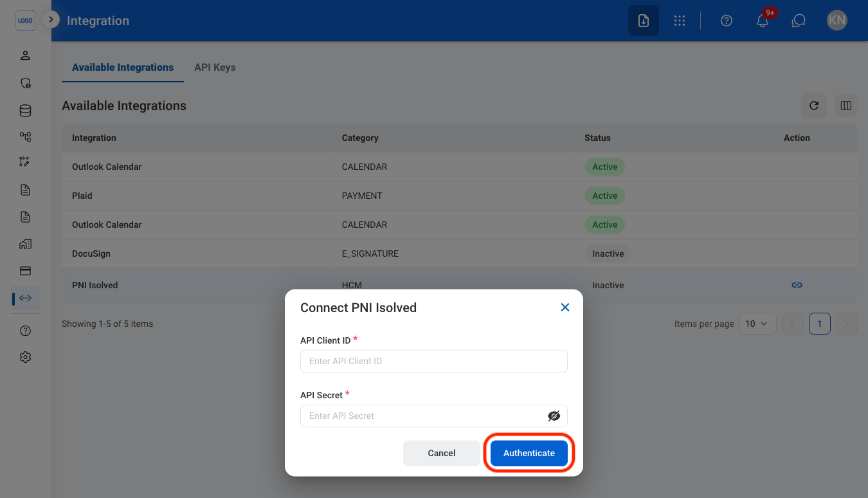Click Cancel in the Connect dialog
The image size is (868, 498).
tap(442, 453)
